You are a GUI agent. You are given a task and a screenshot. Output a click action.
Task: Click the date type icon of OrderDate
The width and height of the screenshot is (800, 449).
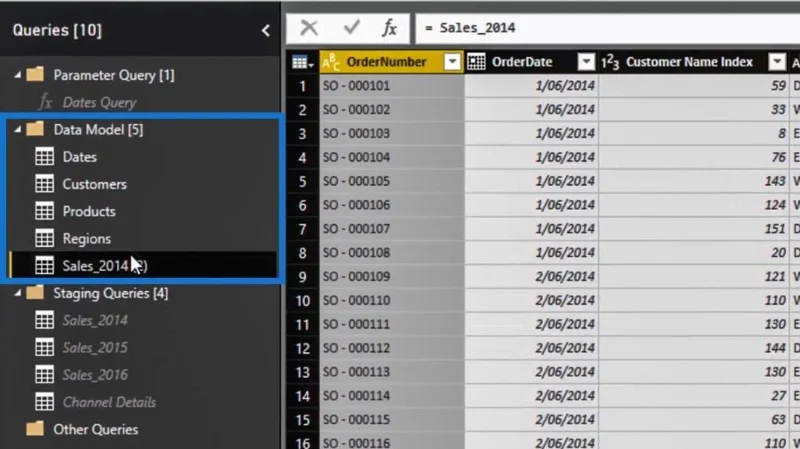(x=476, y=62)
